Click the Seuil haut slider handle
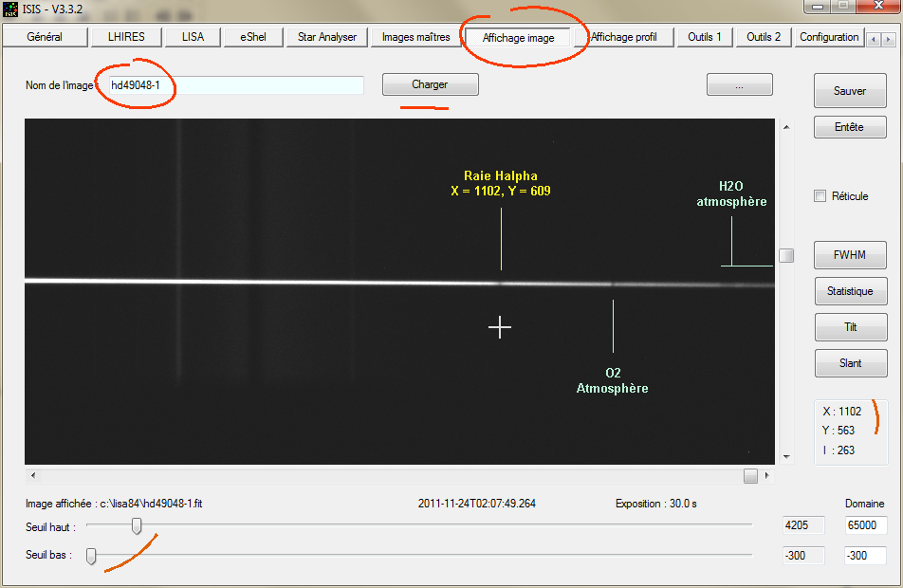903x588 pixels. (137, 526)
